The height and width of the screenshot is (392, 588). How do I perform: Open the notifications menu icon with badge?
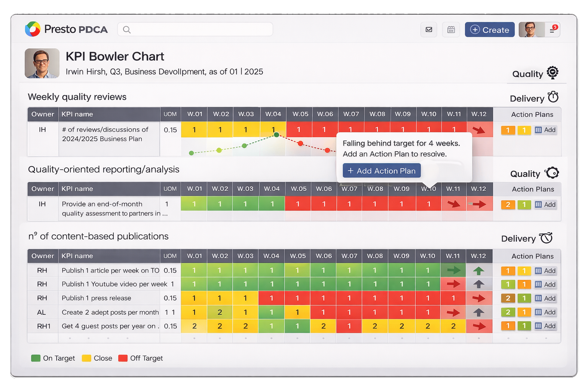553,29
